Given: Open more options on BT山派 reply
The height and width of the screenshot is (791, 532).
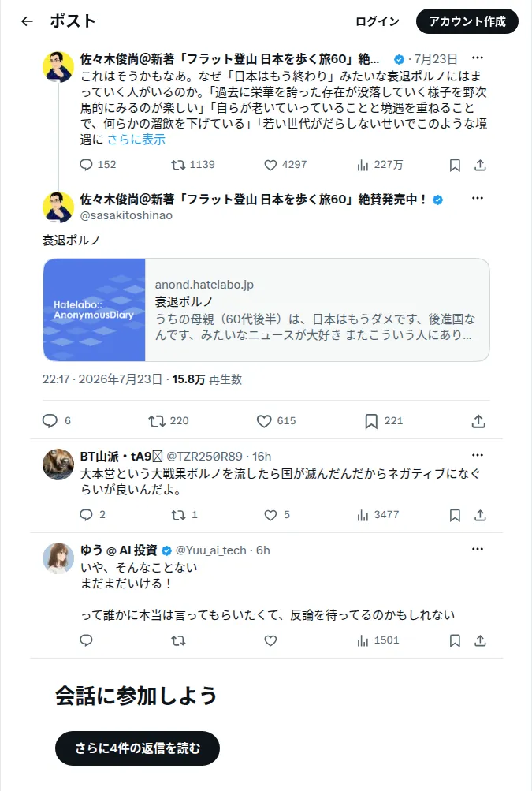Looking at the screenshot, I should click(478, 455).
